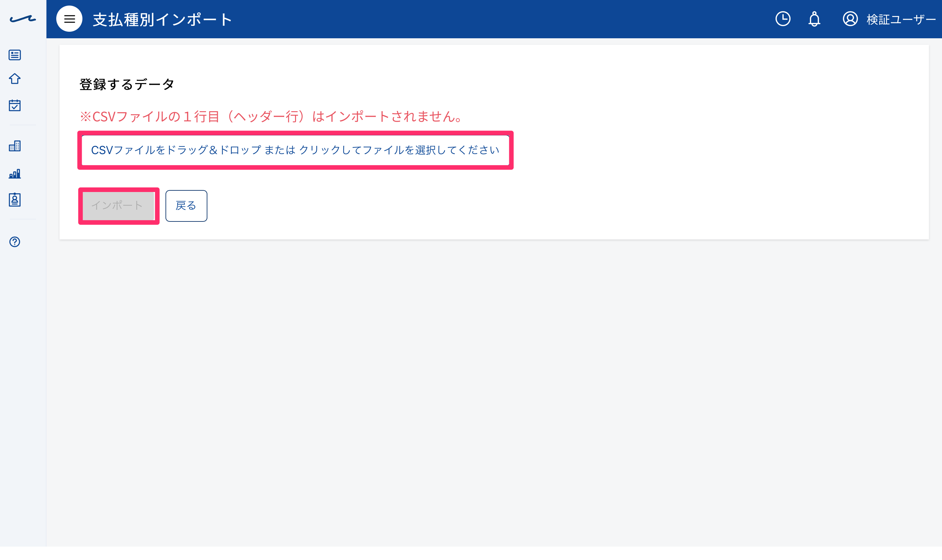This screenshot has height=560, width=942.
Task: Go to the home sidebar icon
Action: 15,79
